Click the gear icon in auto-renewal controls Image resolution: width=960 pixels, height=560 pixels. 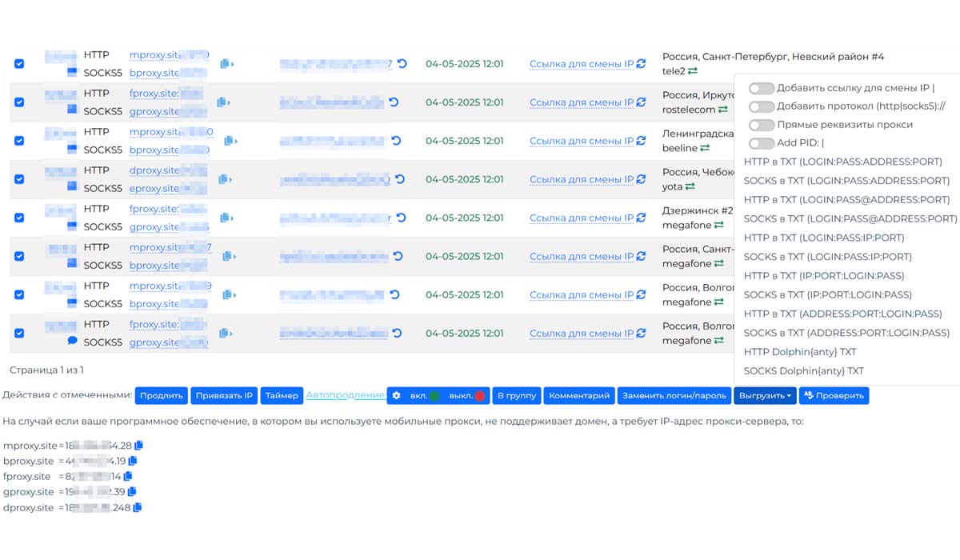tap(396, 396)
